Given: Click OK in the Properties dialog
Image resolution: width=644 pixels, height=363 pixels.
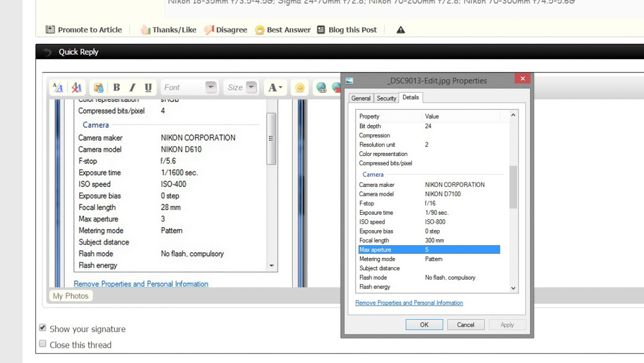Looking at the screenshot, I should tap(424, 325).
